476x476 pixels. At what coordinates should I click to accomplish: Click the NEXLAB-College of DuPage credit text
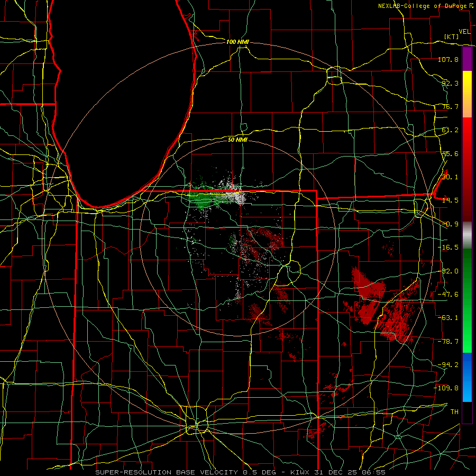point(423,6)
